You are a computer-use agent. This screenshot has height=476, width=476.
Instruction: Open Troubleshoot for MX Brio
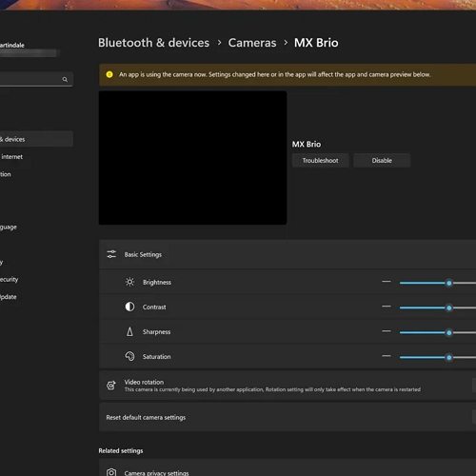coord(320,160)
